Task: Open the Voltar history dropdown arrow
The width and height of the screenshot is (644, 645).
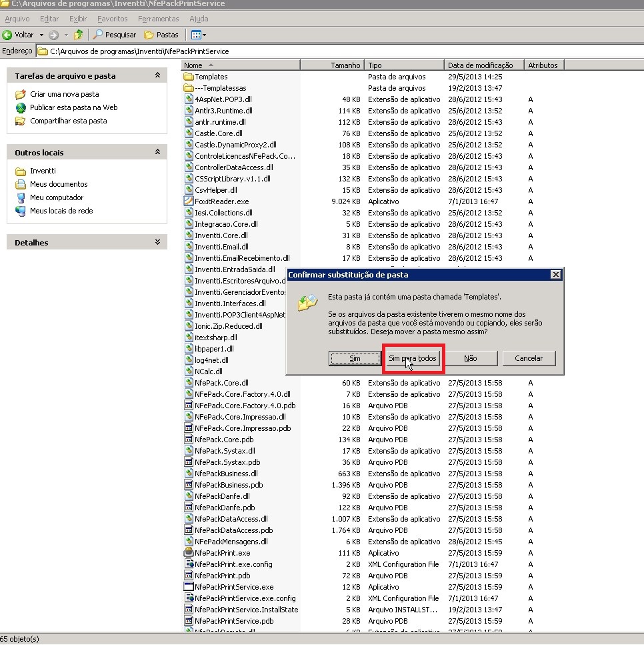Action: coord(41,35)
